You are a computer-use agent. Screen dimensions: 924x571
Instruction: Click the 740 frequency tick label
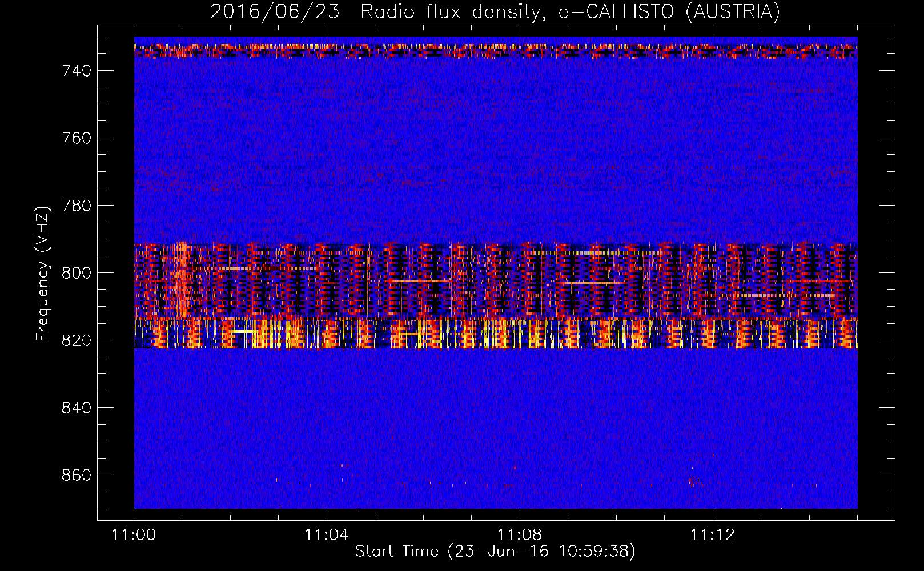pos(77,71)
